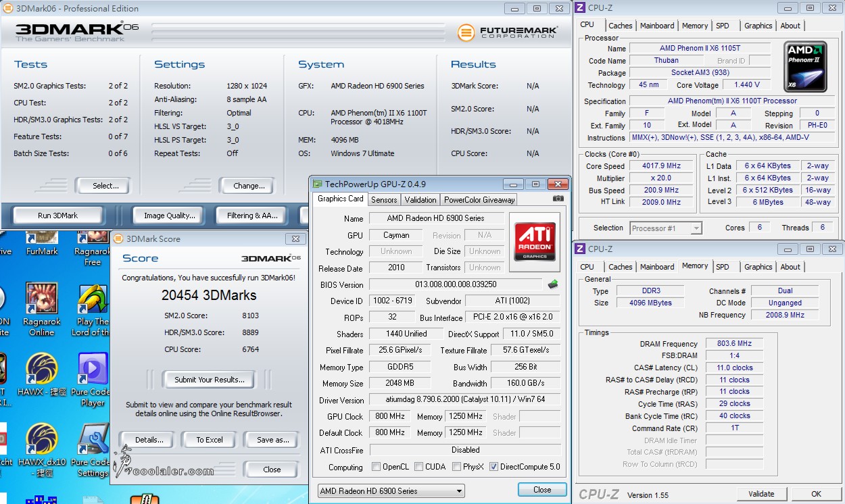Click Validate in the CPU-Z memory window
The width and height of the screenshot is (845, 504).
(x=761, y=494)
